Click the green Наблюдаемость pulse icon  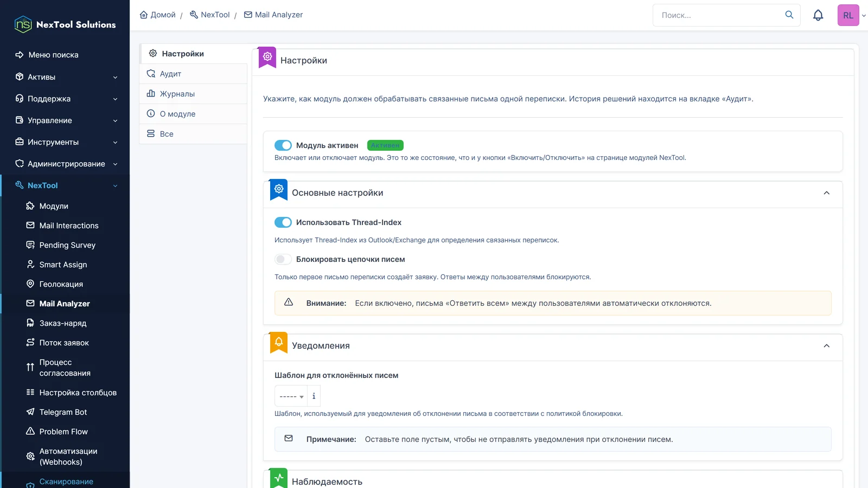tap(279, 478)
